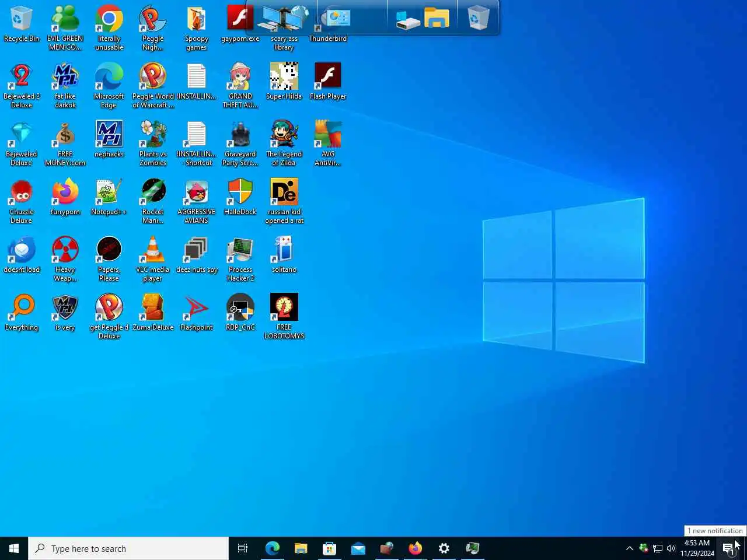This screenshot has width=747, height=560.
Task: Select the Bejeweled Deluxe diamond icon
Action: click(22, 143)
